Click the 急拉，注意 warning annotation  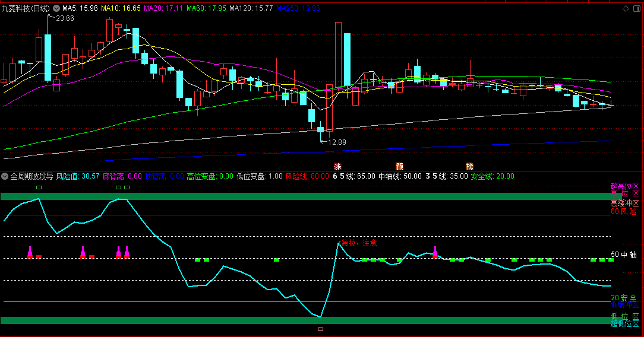tap(359, 243)
